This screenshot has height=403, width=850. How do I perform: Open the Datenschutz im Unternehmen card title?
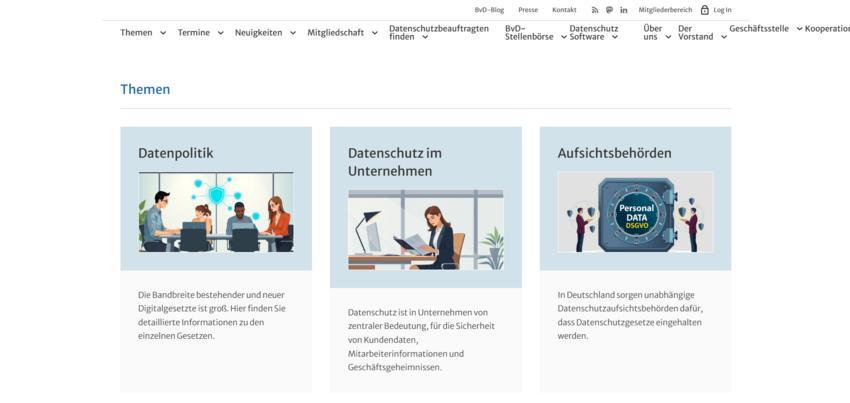(x=395, y=162)
